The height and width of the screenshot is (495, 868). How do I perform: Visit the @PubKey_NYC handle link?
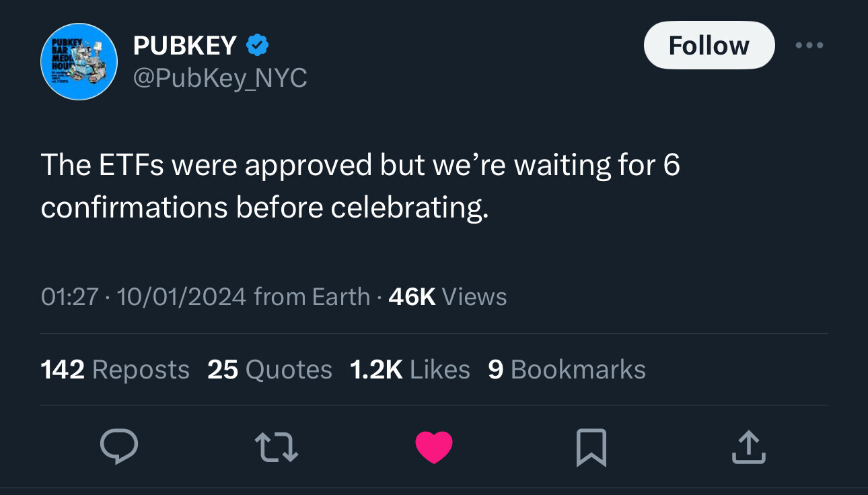point(220,79)
